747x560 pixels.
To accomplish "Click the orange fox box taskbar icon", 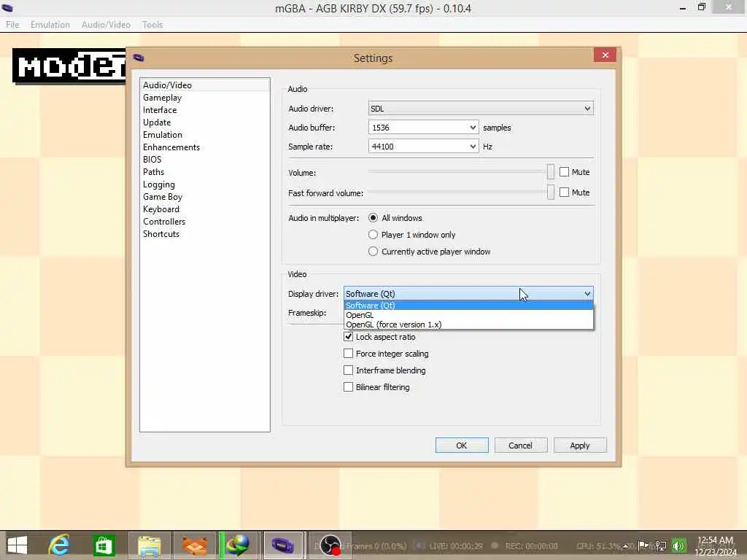I will (x=194, y=545).
